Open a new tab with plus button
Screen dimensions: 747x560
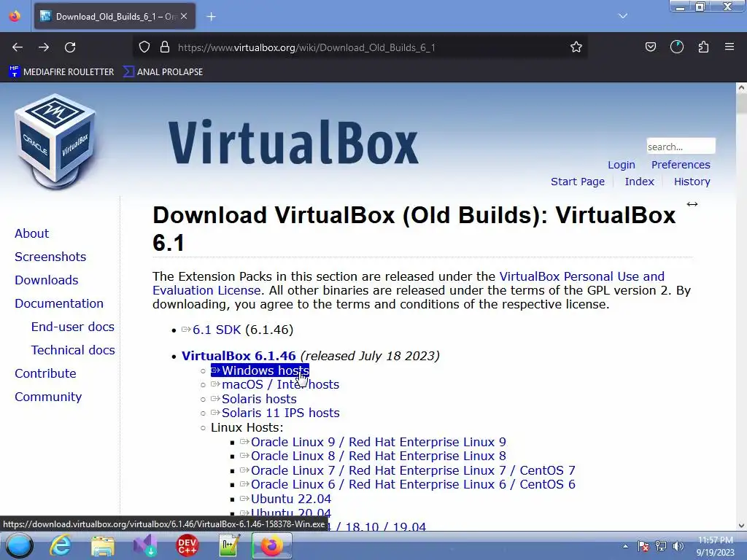click(211, 17)
